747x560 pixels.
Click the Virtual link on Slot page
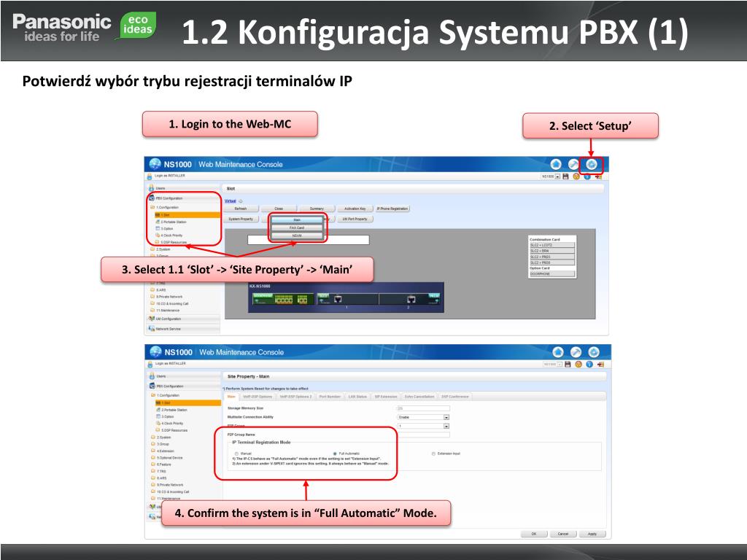(x=231, y=201)
